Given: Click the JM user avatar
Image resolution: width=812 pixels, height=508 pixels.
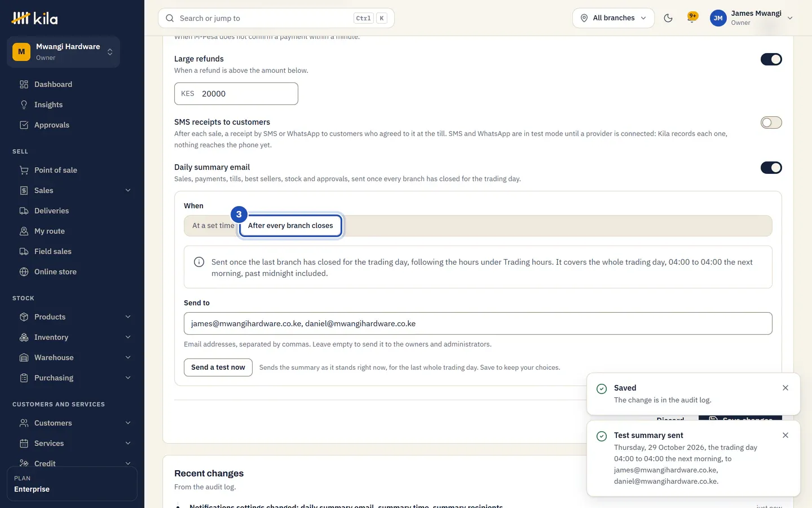Looking at the screenshot, I should [718, 18].
